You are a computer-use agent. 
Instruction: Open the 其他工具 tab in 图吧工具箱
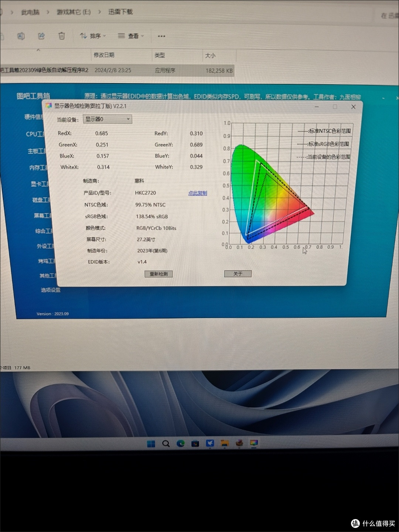coord(48,276)
